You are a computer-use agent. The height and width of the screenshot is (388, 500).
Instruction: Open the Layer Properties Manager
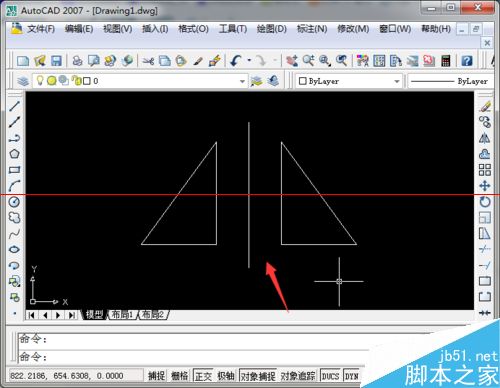23,81
